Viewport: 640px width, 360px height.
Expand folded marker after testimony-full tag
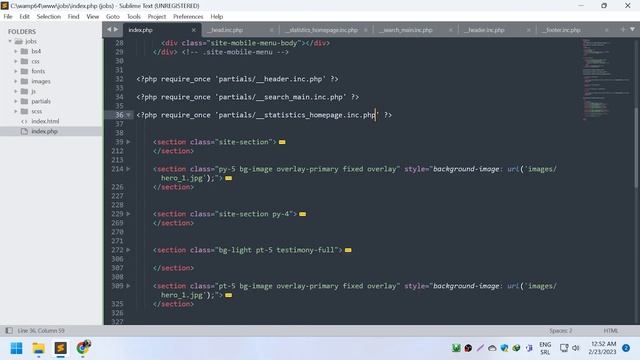coord(348,250)
